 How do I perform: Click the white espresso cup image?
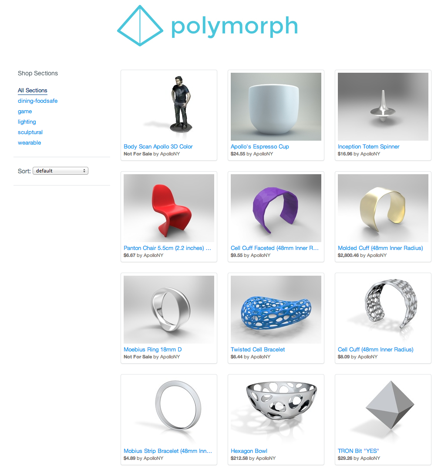tap(276, 107)
